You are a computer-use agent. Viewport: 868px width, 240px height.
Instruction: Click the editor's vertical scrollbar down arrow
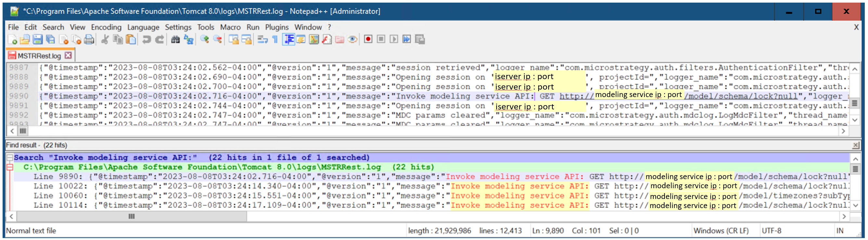(855, 120)
